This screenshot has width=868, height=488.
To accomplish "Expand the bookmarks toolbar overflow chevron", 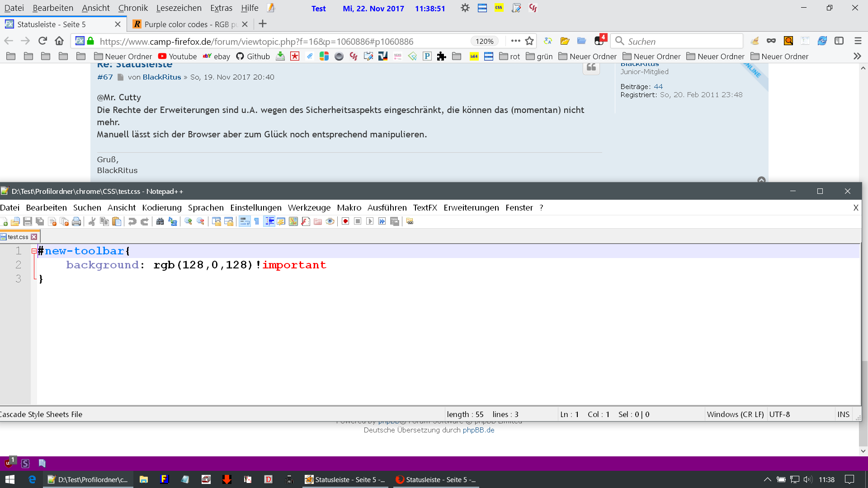I will [x=857, y=56].
